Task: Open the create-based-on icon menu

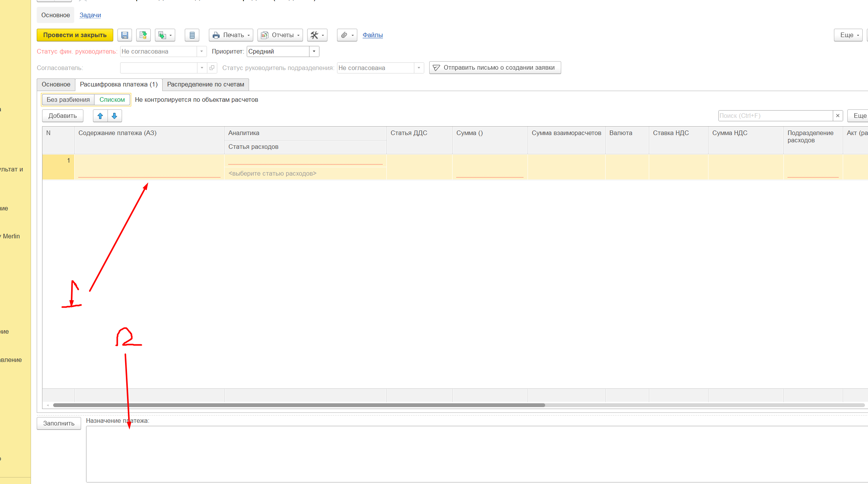Action: tap(165, 35)
